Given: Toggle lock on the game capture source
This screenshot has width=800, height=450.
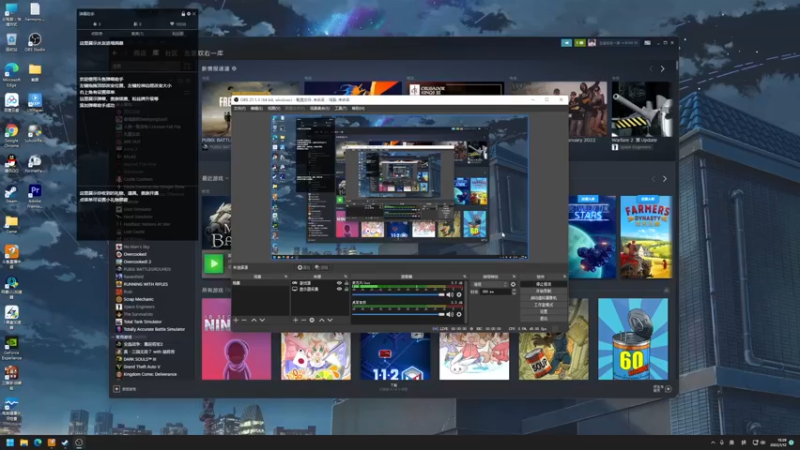Looking at the screenshot, I should [x=346, y=283].
